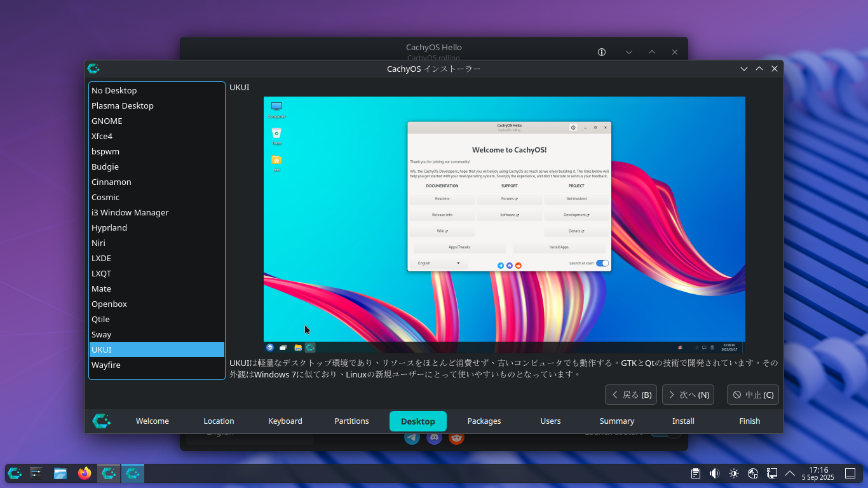Expand the hidden system tray icons arrow
This screenshot has height=488, width=868.
coord(790,473)
